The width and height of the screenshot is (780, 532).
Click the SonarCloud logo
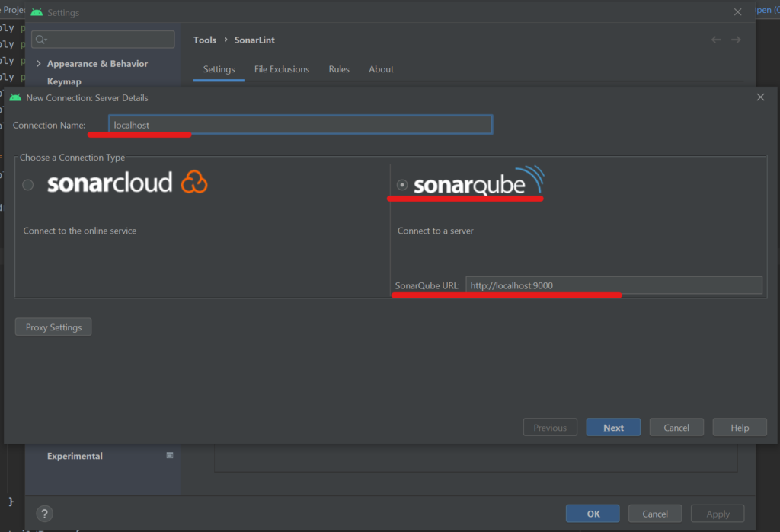point(127,182)
